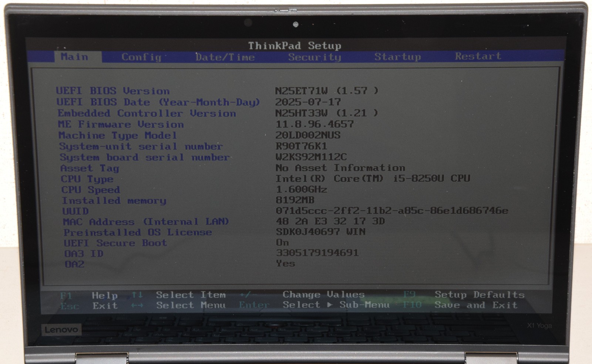Image resolution: width=592 pixels, height=364 pixels.
Task: Click the up/down arrows key hint
Action: tap(137, 295)
